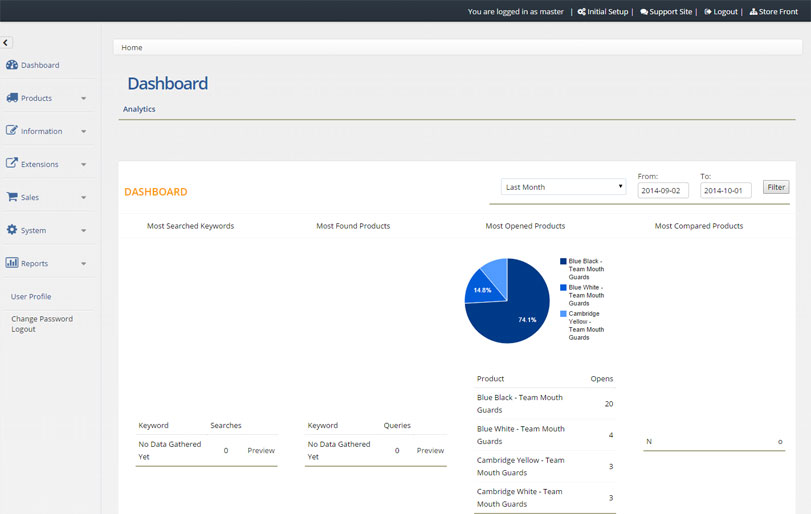Click the Initial Setup gears icon

(581, 11)
